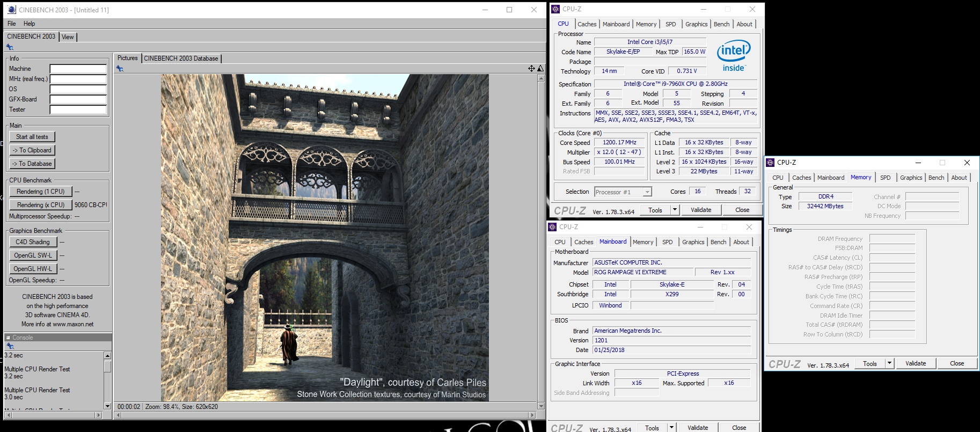Viewport: 980px width, 432px height.
Task: Open Tools dropdown arrow in CPU-Z CPU window
Action: coord(675,210)
